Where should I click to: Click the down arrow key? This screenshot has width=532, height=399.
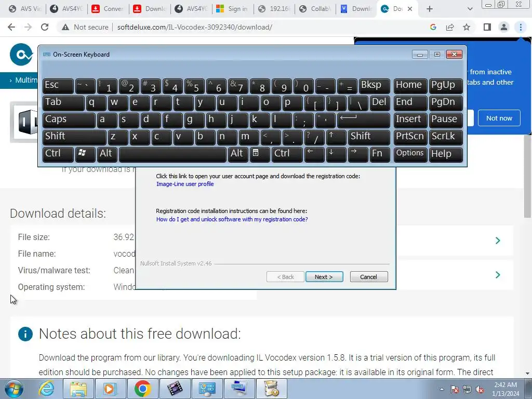[336, 154]
